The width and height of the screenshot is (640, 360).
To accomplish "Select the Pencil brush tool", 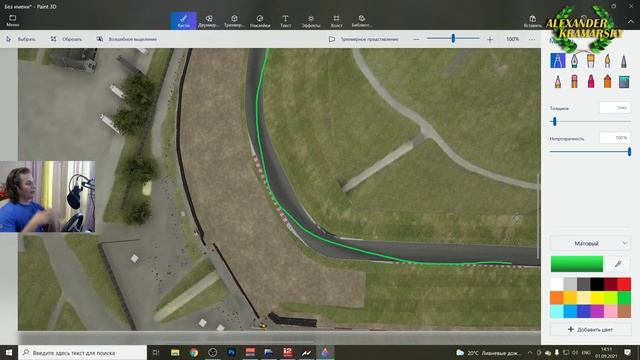I will (x=558, y=81).
